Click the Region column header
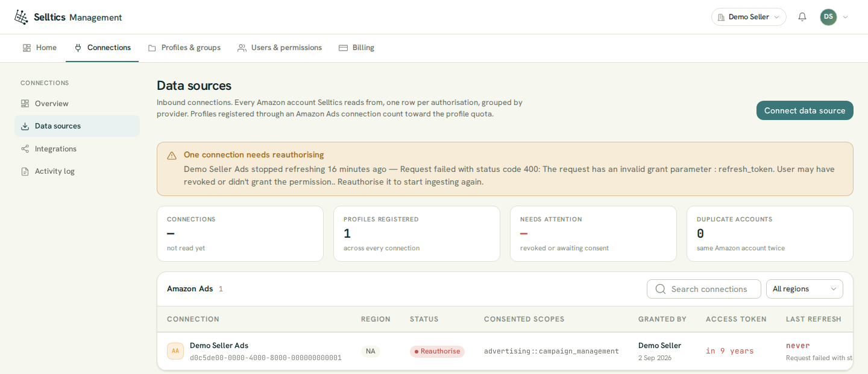The width and height of the screenshot is (868, 374). tap(376, 319)
